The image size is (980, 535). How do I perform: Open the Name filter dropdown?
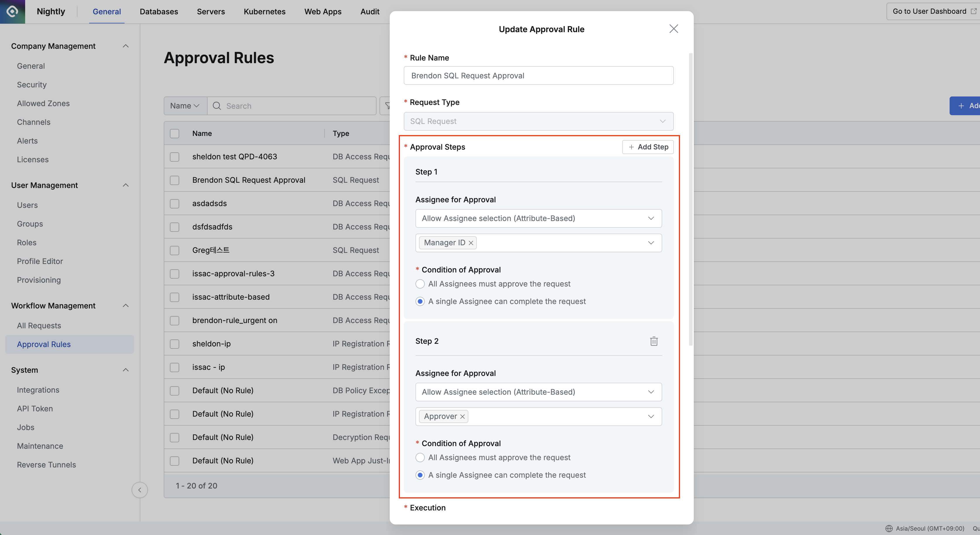click(185, 106)
